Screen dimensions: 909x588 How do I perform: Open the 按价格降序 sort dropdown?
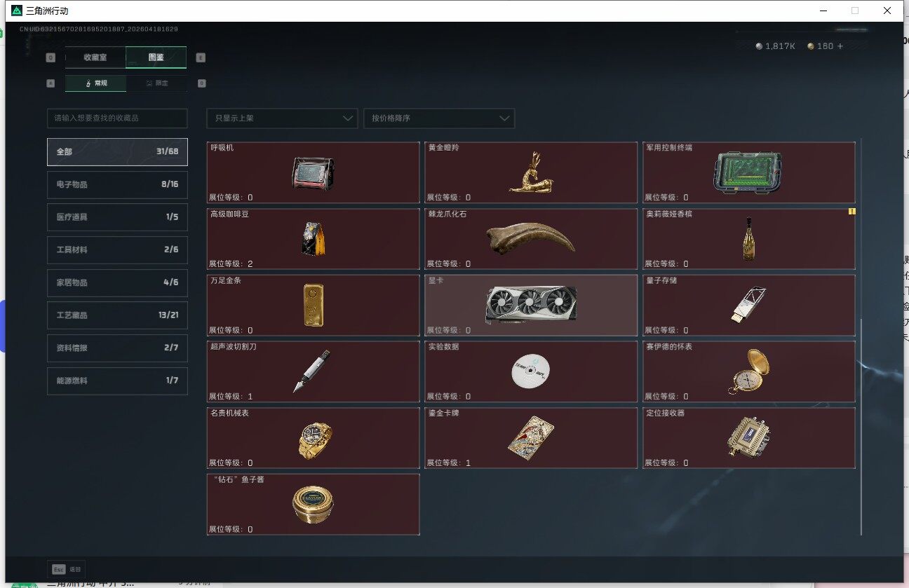pyautogui.click(x=439, y=118)
